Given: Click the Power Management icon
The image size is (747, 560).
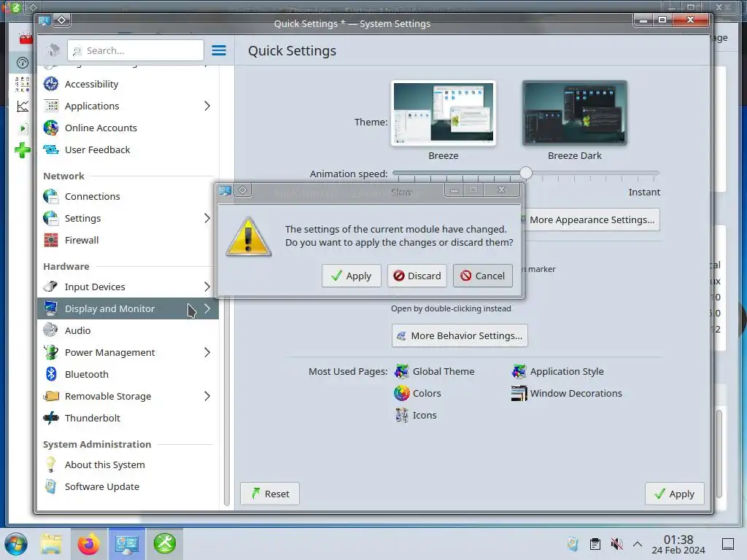Looking at the screenshot, I should click(x=51, y=352).
